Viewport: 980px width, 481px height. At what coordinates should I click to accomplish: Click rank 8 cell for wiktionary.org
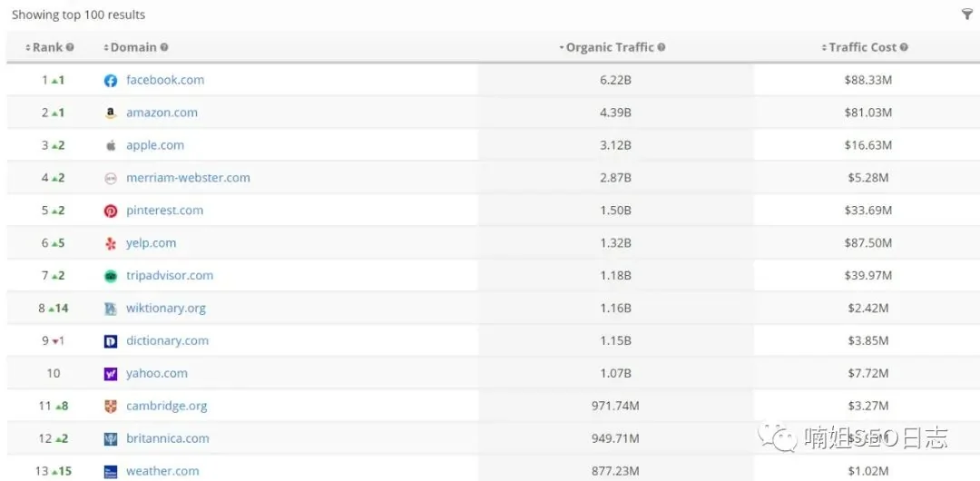coord(54,308)
